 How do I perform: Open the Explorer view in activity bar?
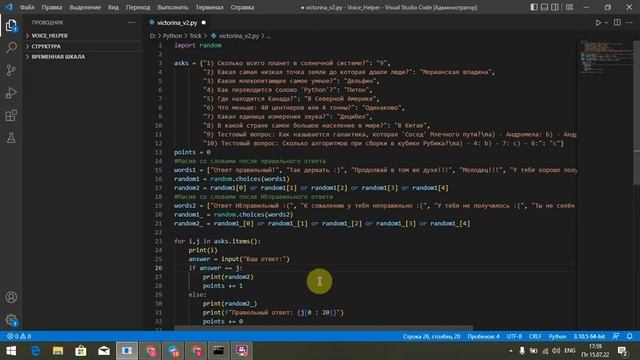(x=11, y=26)
